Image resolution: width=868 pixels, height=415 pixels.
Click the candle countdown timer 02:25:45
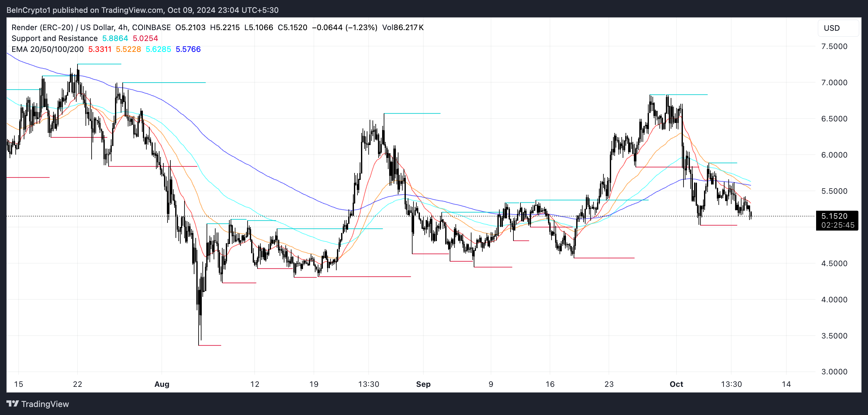tap(837, 225)
